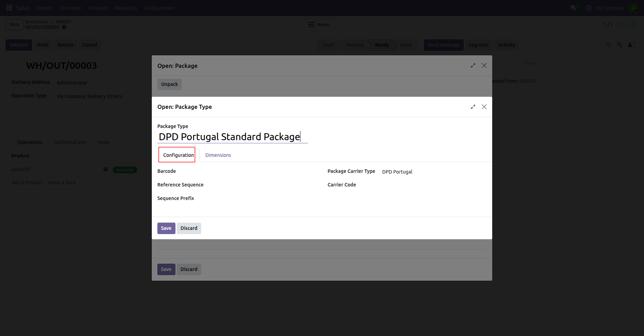Click the chatter search icon
The width and height of the screenshot is (644, 336).
click(x=609, y=45)
